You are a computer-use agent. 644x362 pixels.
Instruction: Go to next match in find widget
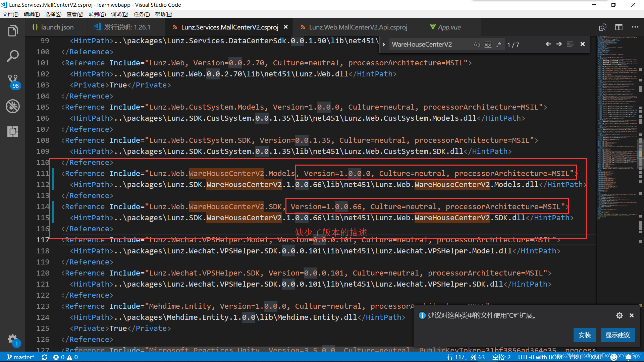click(x=559, y=44)
